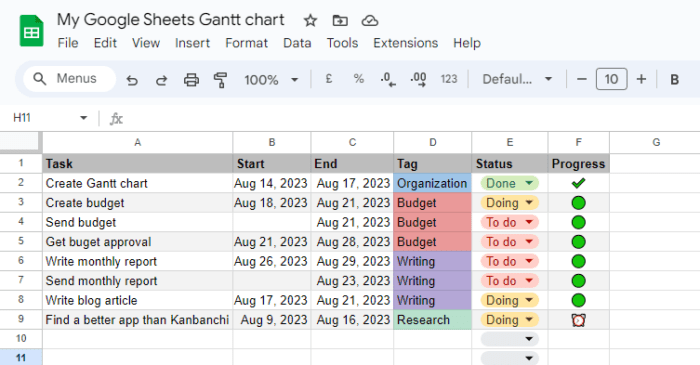Click the green circle for Send monthly report
Screen dimensions: 700x365
(x=578, y=281)
